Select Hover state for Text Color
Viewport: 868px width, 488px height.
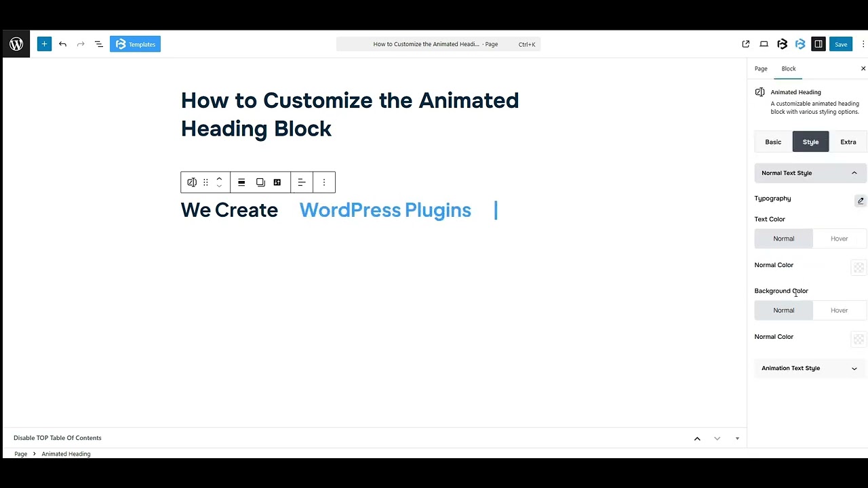(x=839, y=238)
